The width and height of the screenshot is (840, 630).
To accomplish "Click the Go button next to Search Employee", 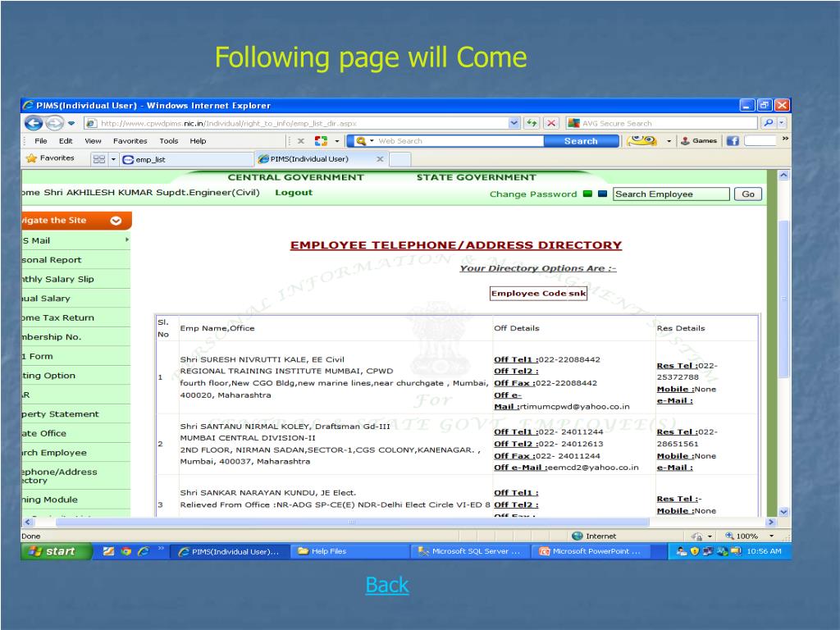I will tap(746, 194).
